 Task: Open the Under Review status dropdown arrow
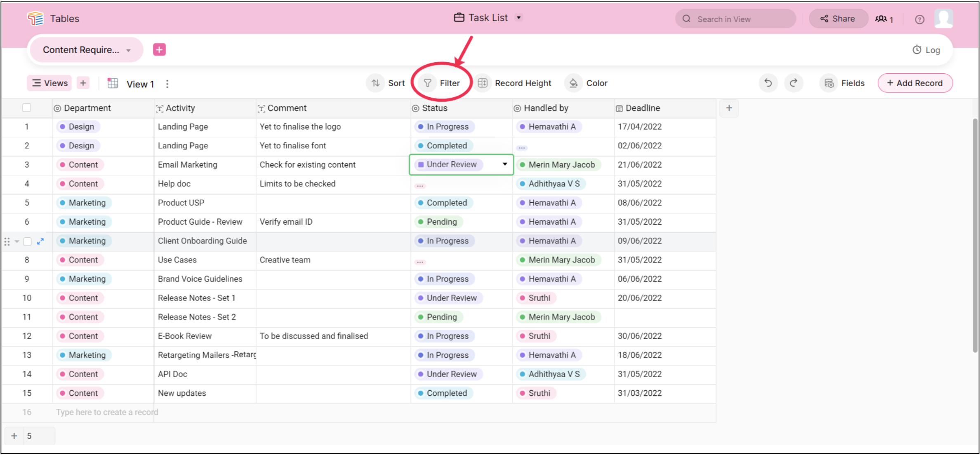pyautogui.click(x=505, y=164)
